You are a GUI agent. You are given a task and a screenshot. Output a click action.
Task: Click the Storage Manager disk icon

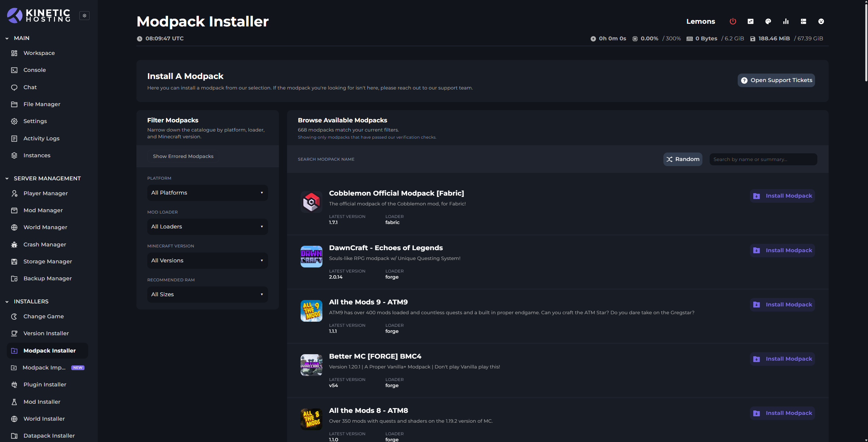pos(14,262)
